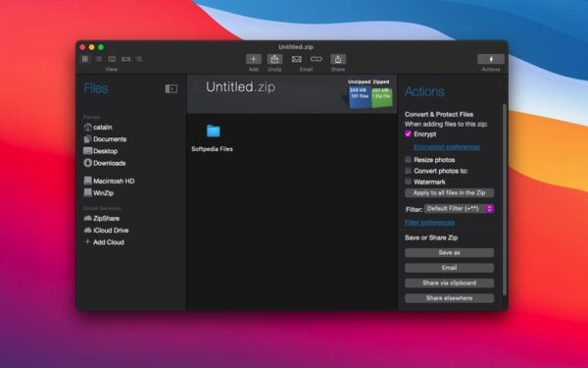Select the ZipShare label
The image size is (588, 368).
point(107,219)
